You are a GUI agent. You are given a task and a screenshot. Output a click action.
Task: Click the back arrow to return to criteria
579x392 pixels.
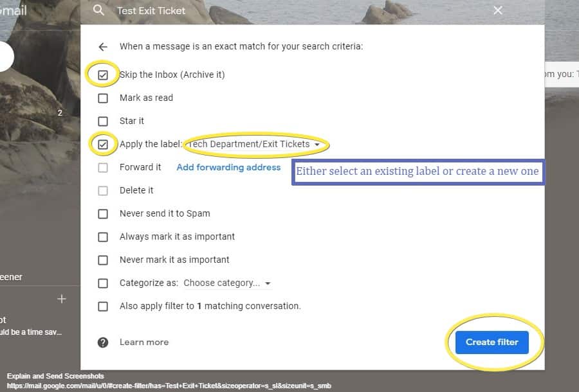click(x=103, y=46)
